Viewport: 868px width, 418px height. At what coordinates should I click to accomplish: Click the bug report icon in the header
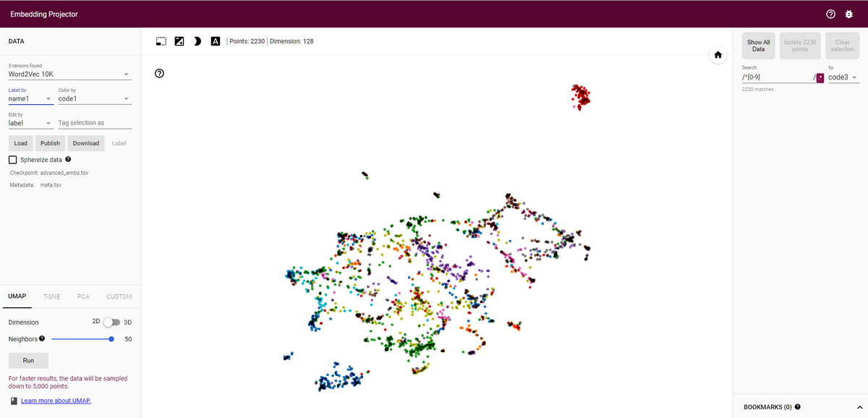849,14
